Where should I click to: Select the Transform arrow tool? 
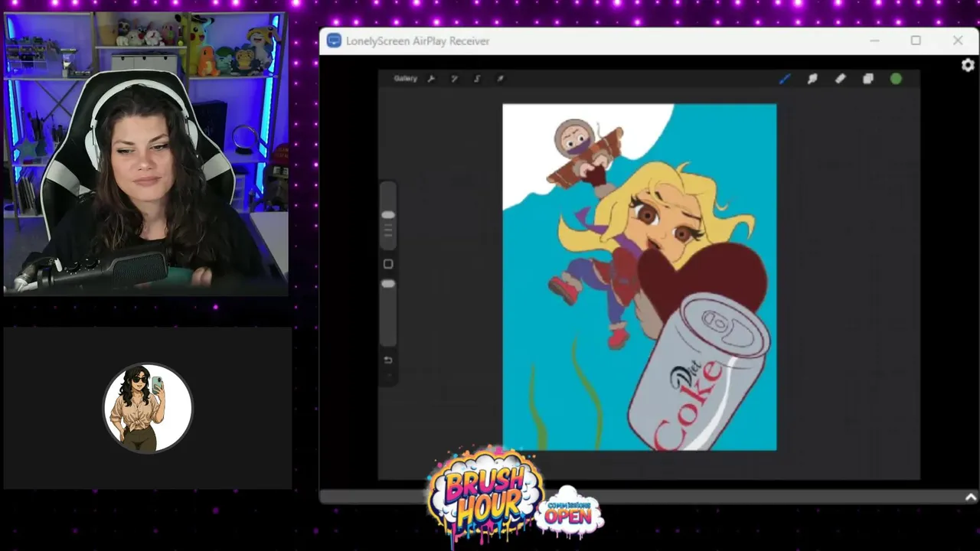click(500, 78)
